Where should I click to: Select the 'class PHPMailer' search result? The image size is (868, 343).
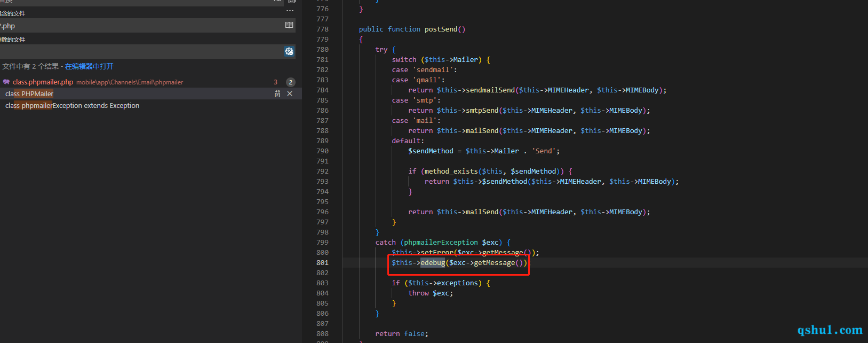(x=29, y=93)
